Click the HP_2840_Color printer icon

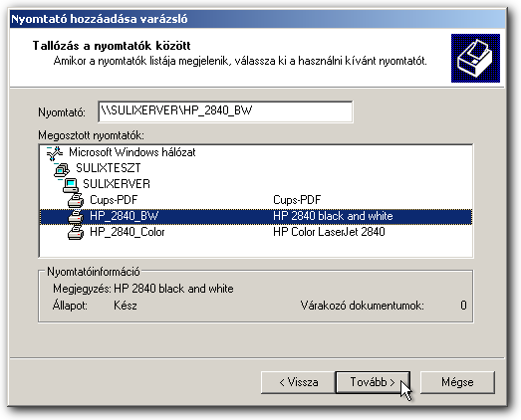click(x=76, y=233)
